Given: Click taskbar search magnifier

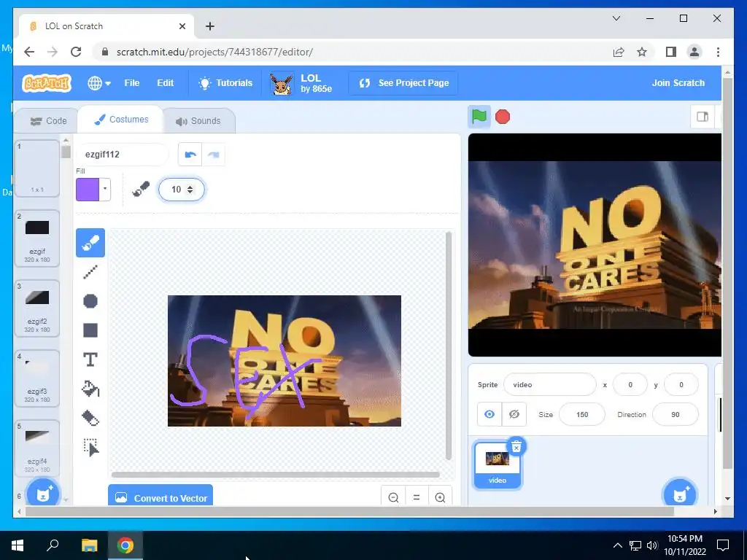Looking at the screenshot, I should (53, 545).
